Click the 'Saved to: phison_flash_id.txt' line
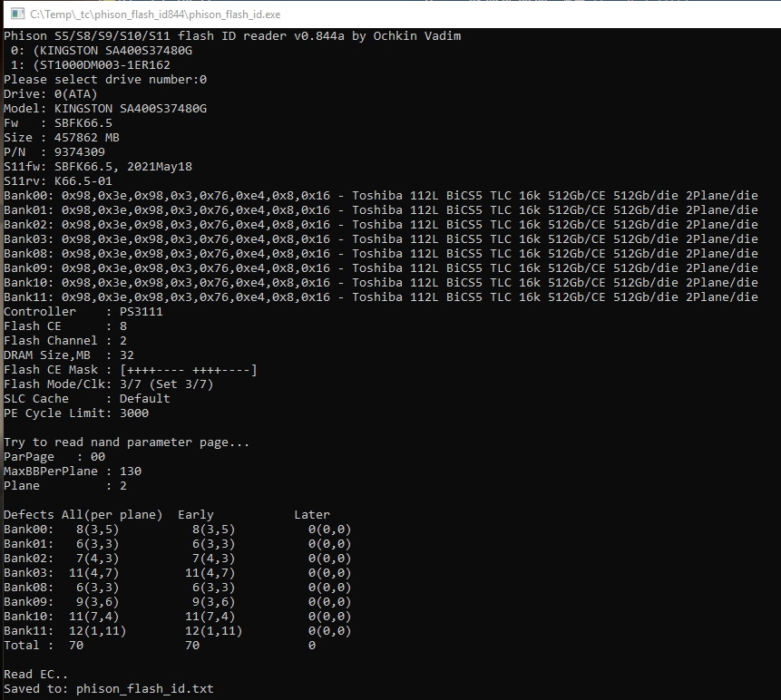 [x=109, y=689]
